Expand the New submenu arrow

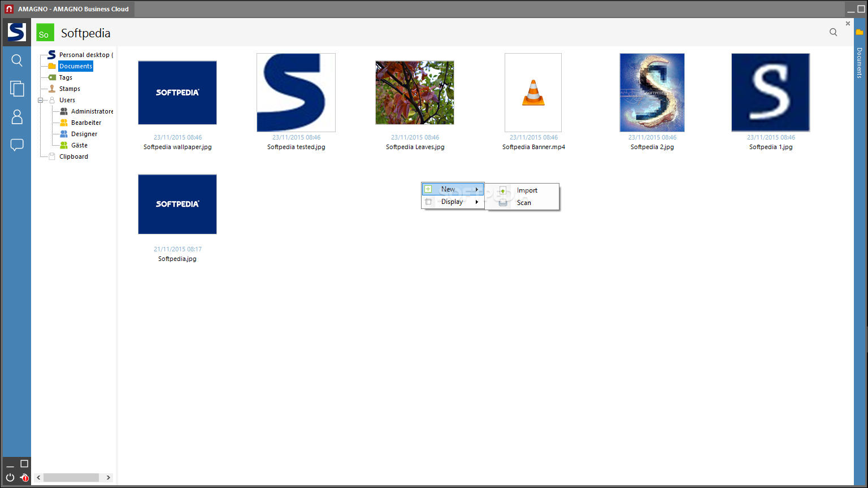click(x=477, y=189)
